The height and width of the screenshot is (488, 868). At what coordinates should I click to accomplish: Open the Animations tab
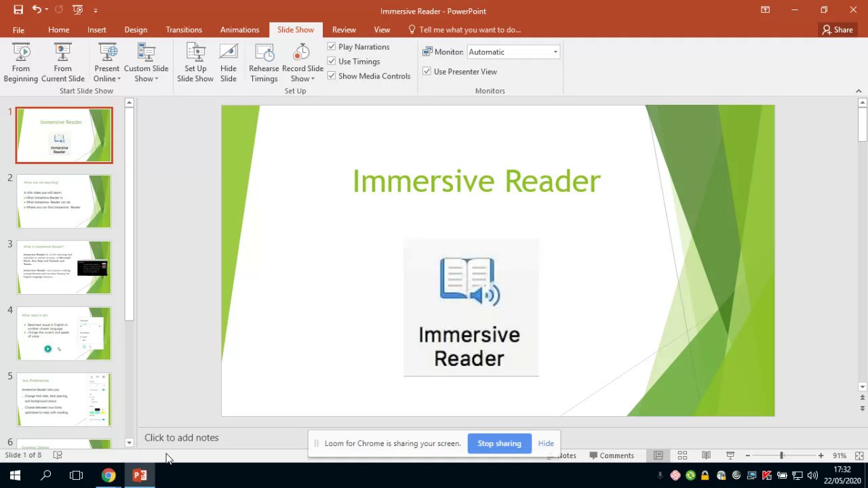[x=239, y=30]
